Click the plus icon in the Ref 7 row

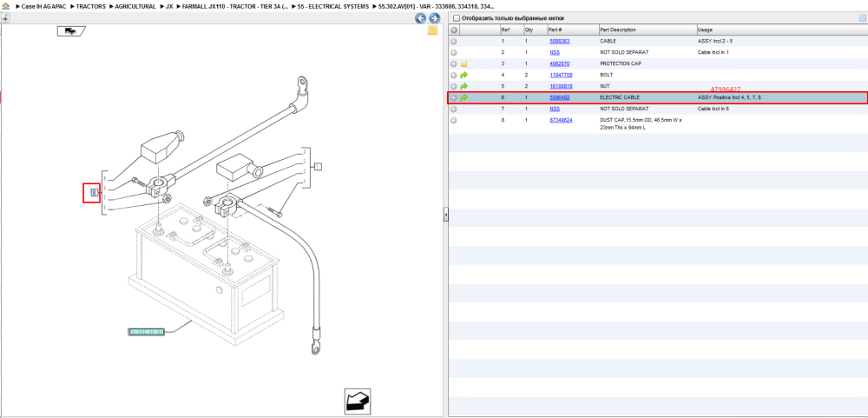click(x=453, y=109)
